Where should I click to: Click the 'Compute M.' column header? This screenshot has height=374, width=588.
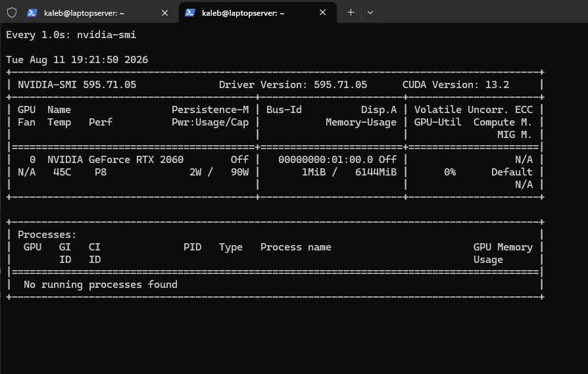click(502, 122)
